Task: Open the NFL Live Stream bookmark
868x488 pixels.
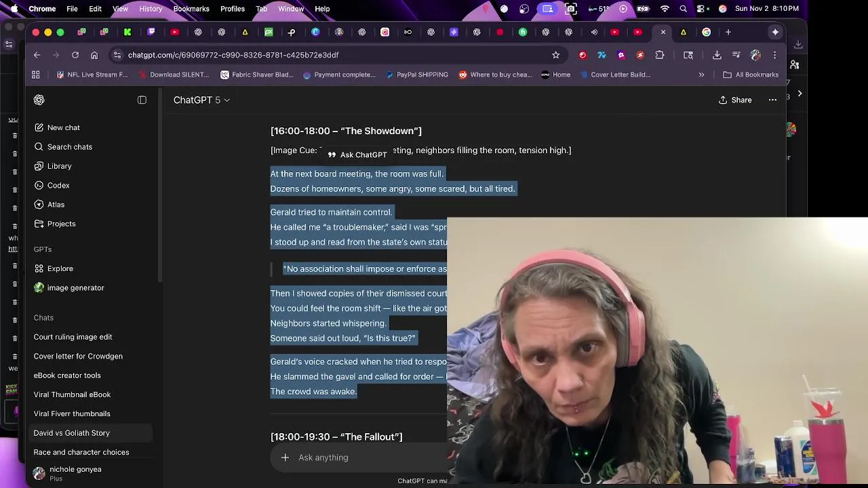Action: [x=92, y=75]
